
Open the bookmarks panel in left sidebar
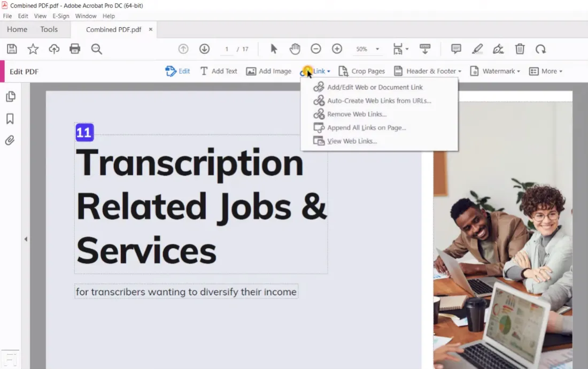pos(10,119)
